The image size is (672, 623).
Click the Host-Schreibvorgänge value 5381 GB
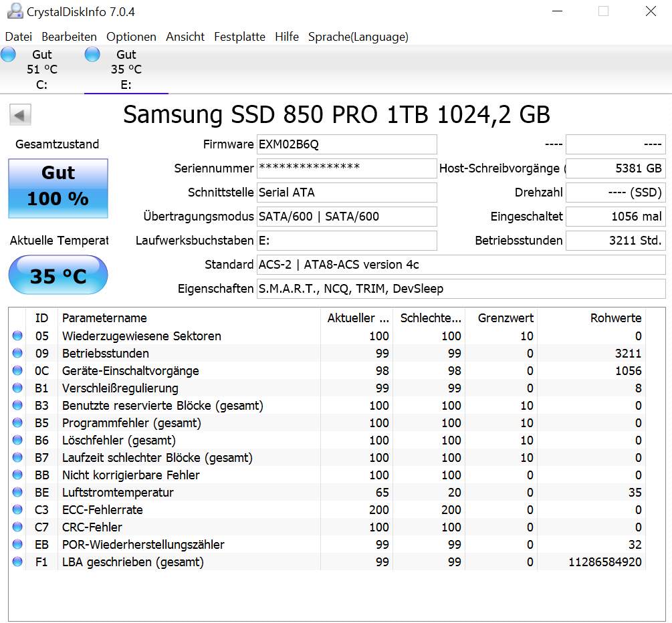(616, 168)
